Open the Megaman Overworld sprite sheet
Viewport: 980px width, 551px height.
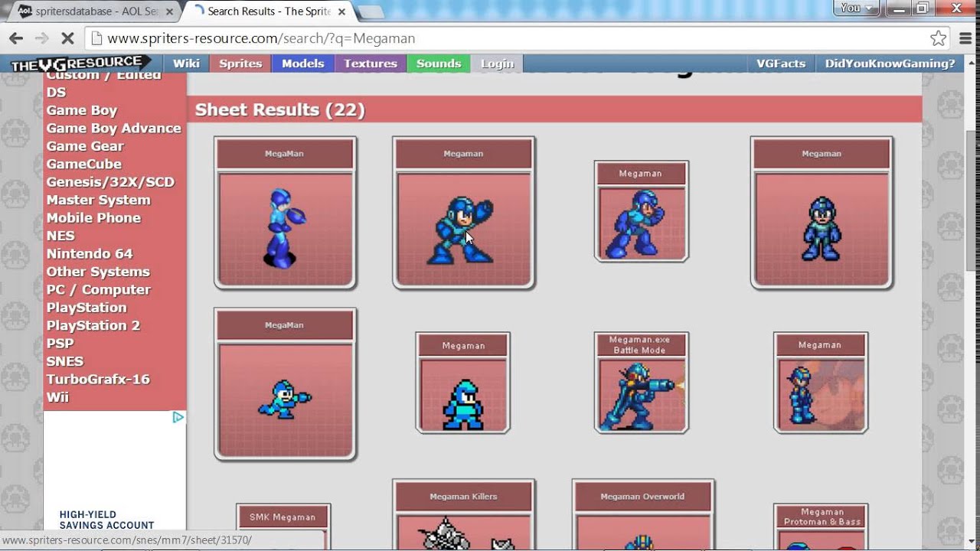tap(642, 515)
